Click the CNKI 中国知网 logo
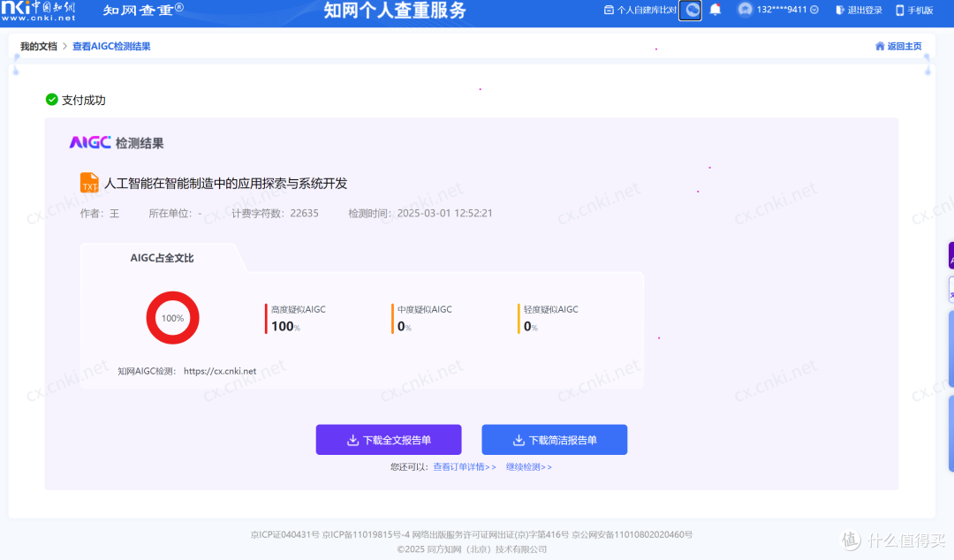The image size is (954, 560). 38,11
